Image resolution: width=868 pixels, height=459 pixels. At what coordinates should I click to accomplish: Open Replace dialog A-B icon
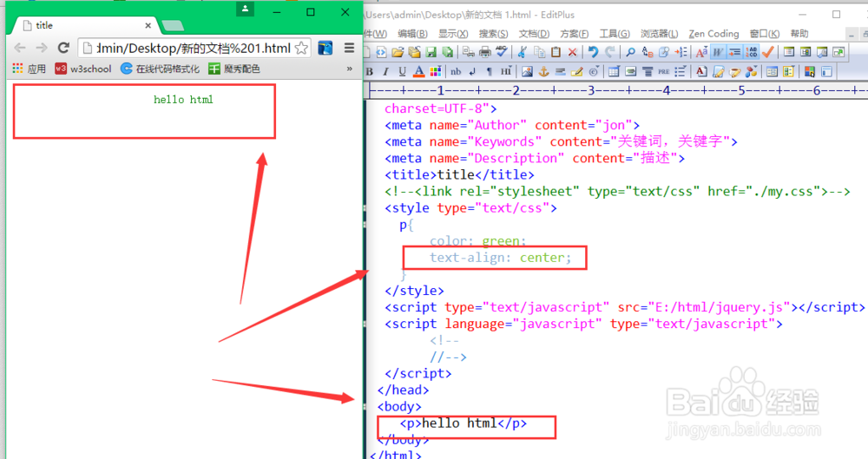648,52
